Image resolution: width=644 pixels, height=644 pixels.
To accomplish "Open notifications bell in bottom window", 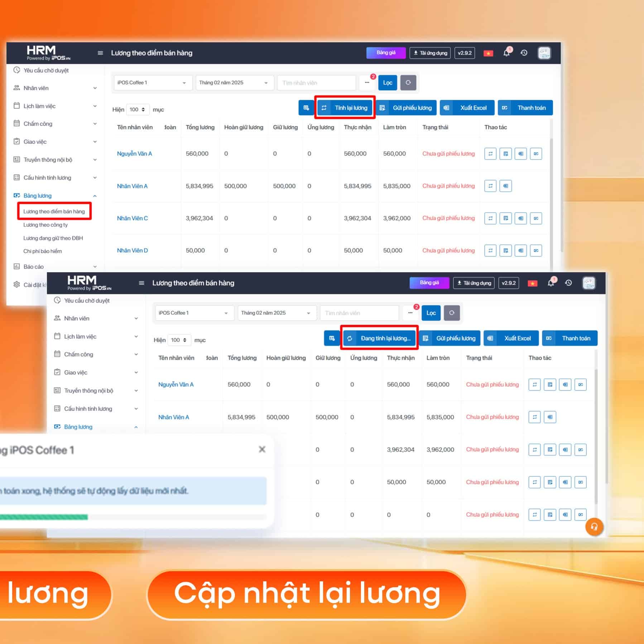I will coord(551,283).
